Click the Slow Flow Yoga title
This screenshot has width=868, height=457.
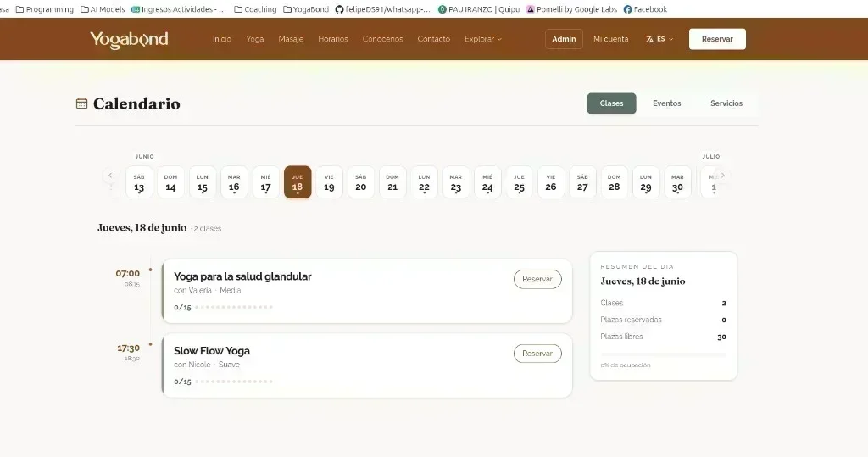(212, 351)
